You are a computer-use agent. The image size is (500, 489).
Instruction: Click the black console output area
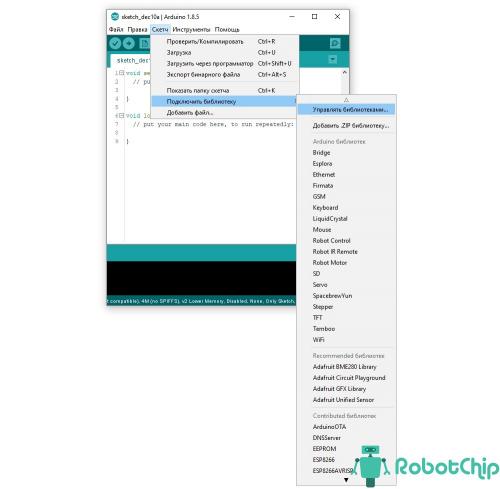coord(201,278)
